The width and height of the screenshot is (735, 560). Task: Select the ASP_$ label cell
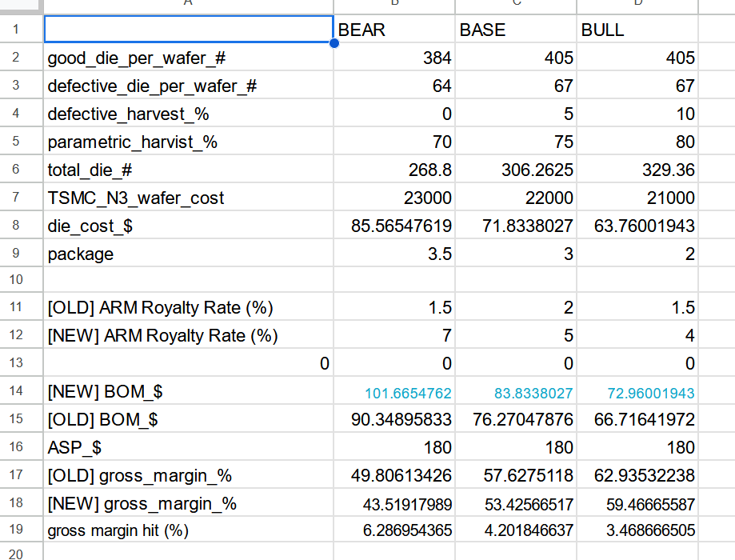189,447
